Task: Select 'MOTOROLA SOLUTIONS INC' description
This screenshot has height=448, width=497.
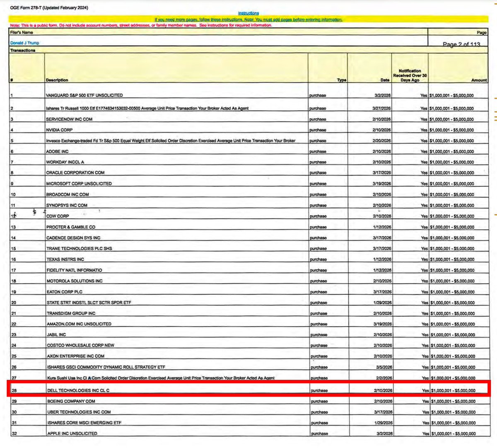Action: point(75,281)
